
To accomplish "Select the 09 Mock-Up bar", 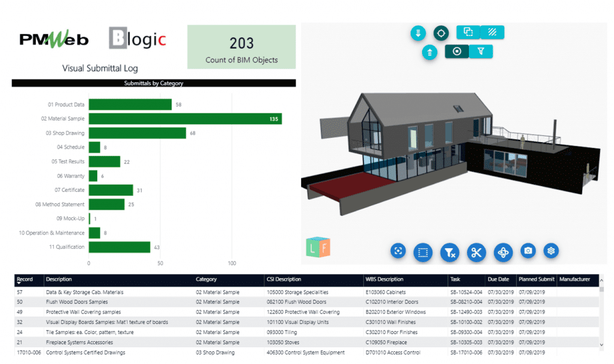I will [90, 219].
